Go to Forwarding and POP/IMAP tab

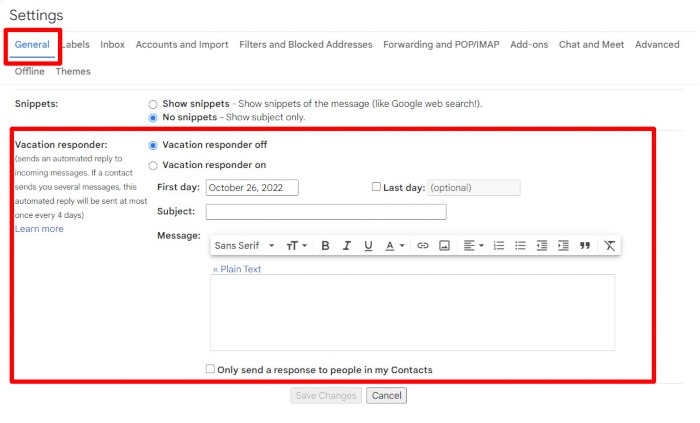441,45
